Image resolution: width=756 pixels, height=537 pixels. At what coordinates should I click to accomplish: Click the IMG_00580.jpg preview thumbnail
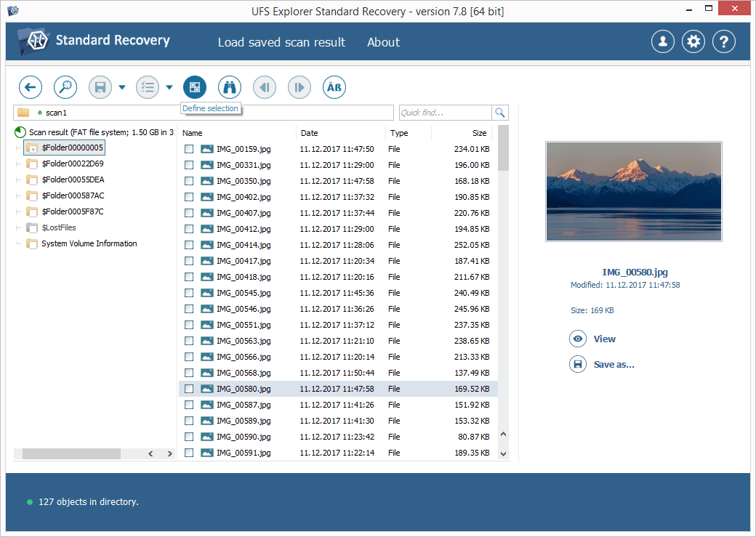tap(633, 191)
